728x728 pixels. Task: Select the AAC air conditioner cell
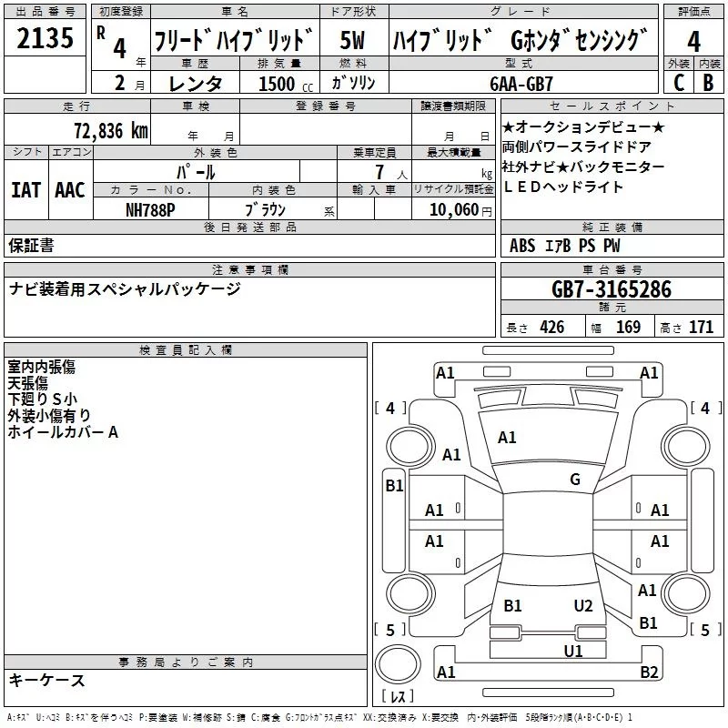coord(70,190)
